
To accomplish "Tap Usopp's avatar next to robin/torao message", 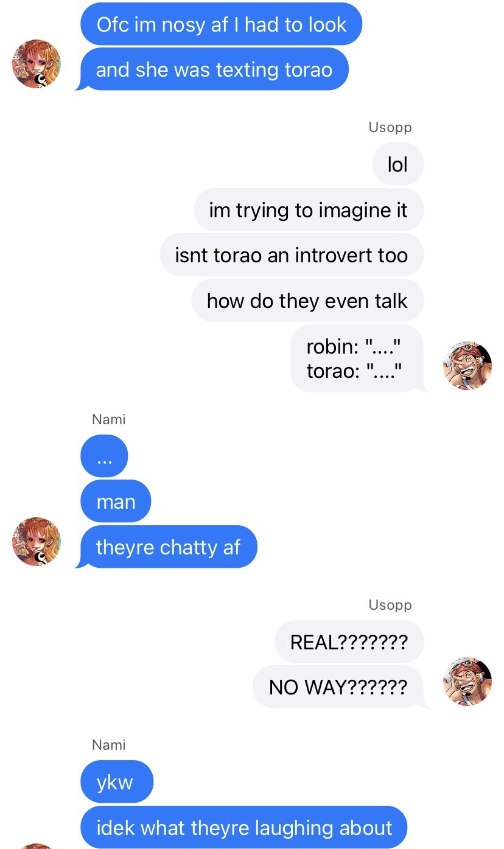I will coord(467,366).
